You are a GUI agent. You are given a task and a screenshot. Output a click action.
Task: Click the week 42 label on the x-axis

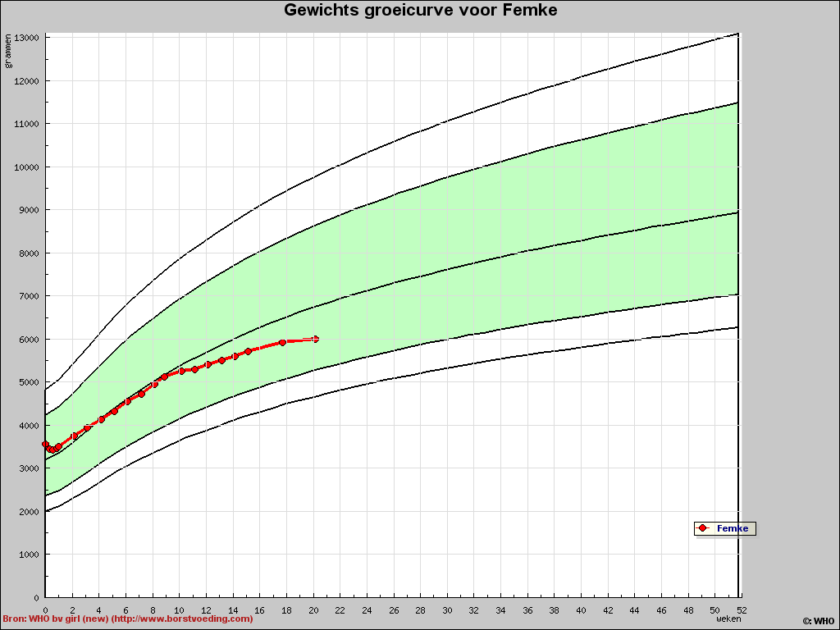point(608,610)
